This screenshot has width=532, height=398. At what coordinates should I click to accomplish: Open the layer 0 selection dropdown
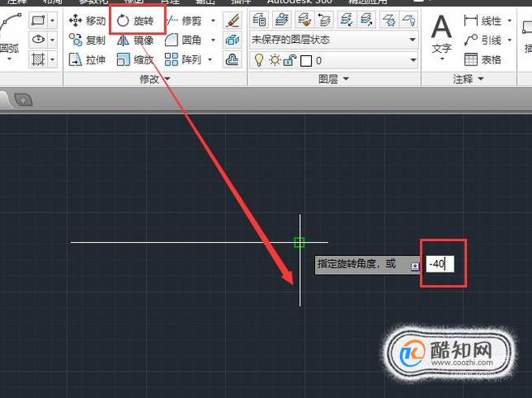pyautogui.click(x=412, y=60)
